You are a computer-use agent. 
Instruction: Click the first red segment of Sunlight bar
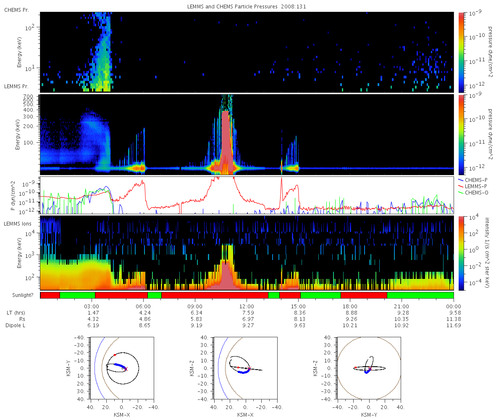[x=50, y=295]
